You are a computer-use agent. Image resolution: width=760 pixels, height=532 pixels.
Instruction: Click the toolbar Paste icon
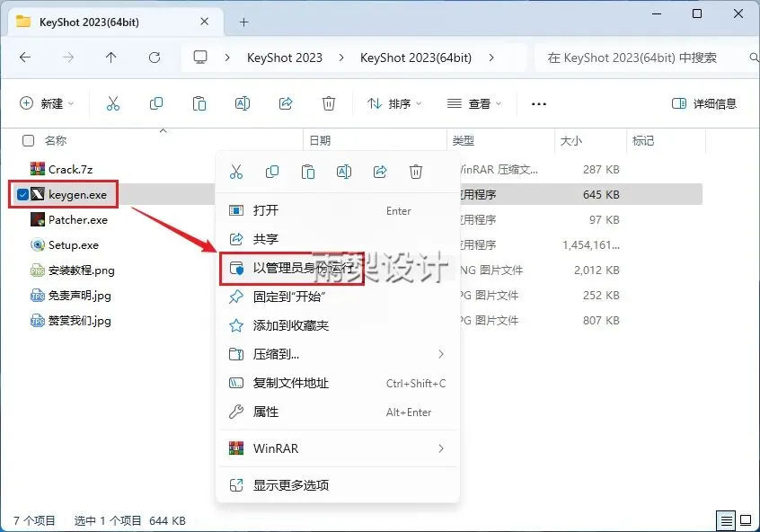pyautogui.click(x=199, y=103)
